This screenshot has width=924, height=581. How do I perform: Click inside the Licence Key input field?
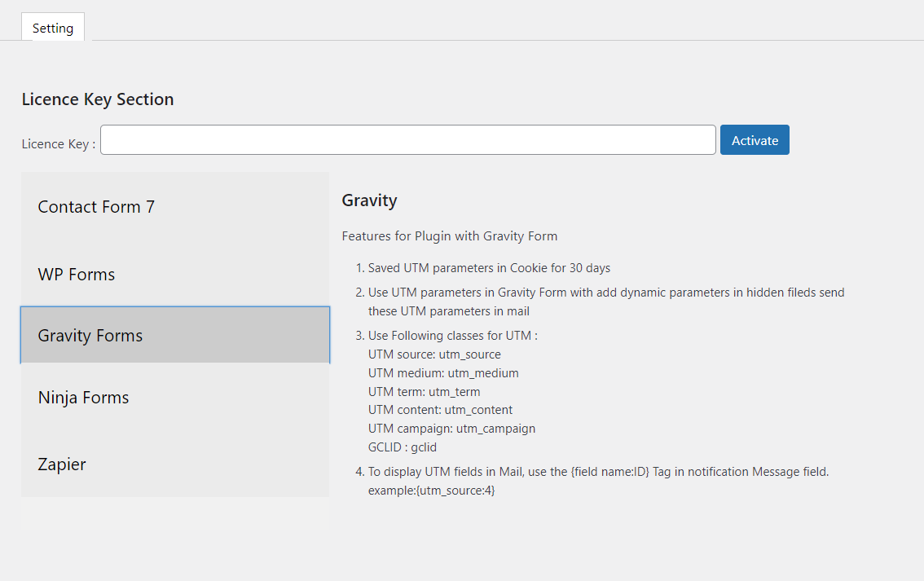407,139
